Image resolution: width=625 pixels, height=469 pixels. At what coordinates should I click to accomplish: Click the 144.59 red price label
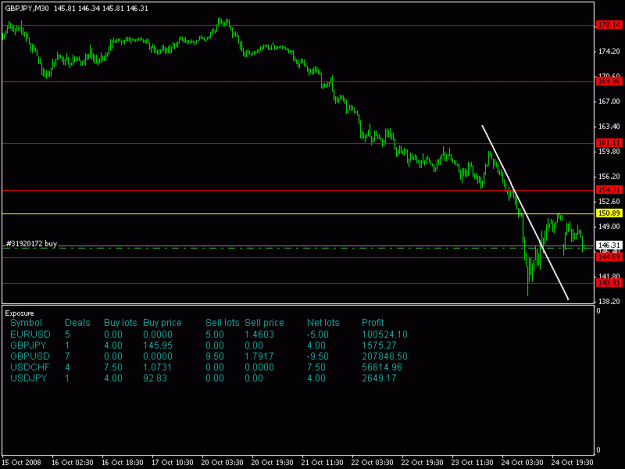609,257
